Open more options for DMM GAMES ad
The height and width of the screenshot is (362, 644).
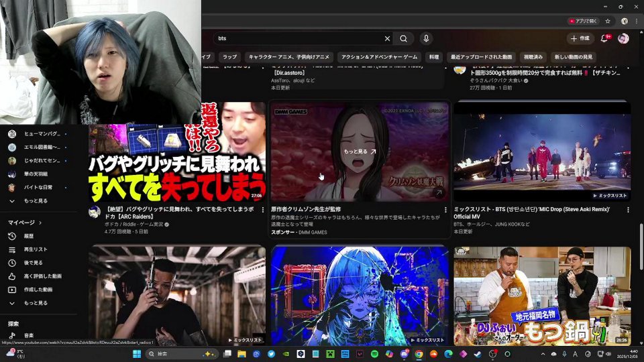point(445,210)
